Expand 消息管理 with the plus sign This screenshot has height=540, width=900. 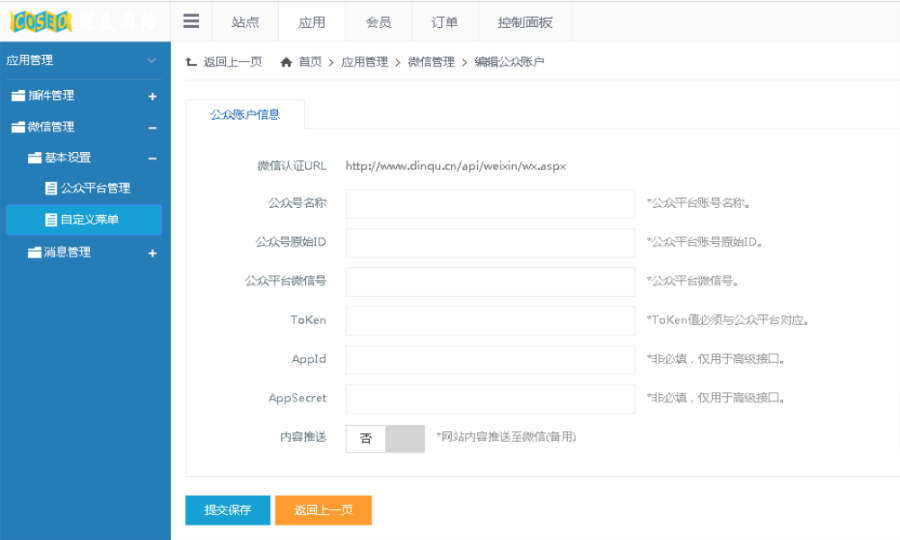[x=152, y=253]
